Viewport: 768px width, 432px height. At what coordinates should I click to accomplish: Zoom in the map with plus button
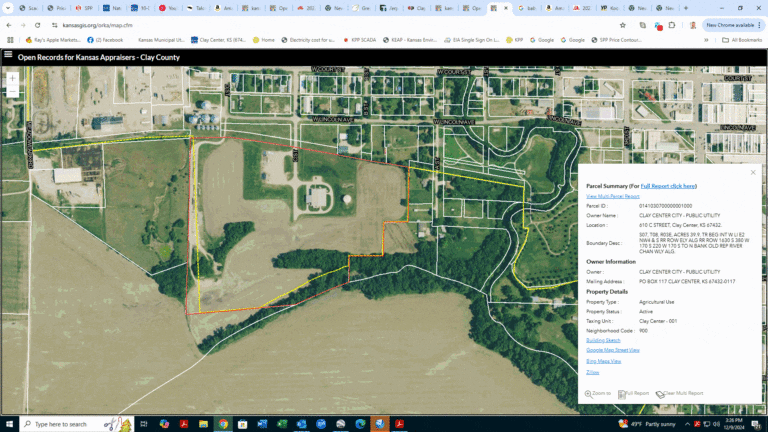tap(12, 77)
